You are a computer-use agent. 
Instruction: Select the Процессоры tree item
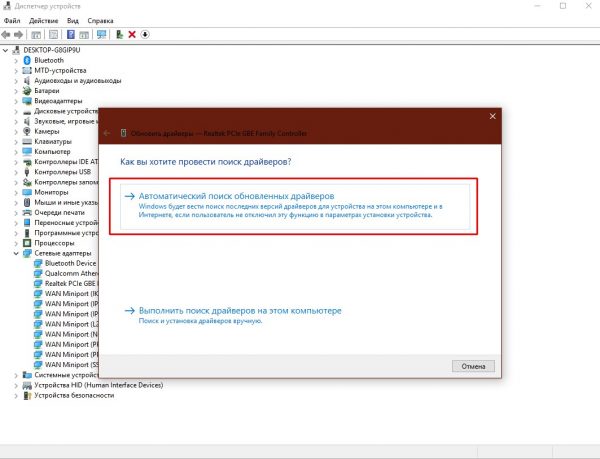(x=54, y=243)
